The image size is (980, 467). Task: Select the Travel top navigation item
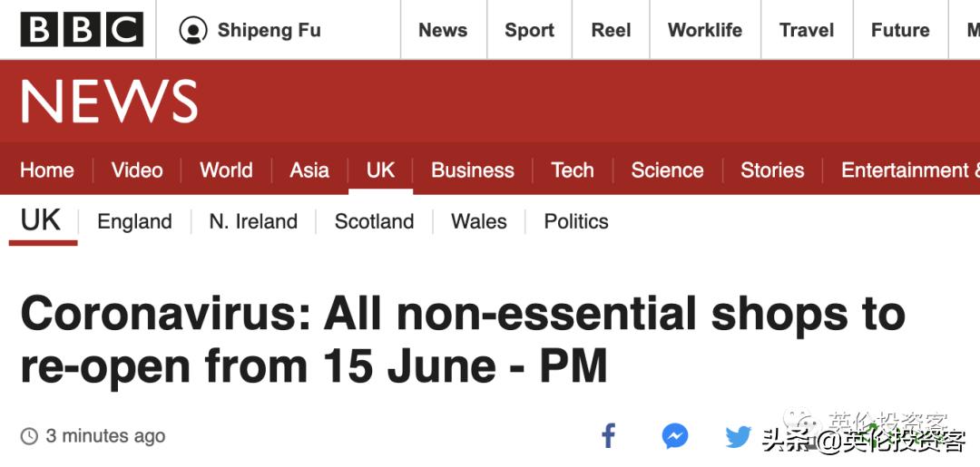(806, 30)
